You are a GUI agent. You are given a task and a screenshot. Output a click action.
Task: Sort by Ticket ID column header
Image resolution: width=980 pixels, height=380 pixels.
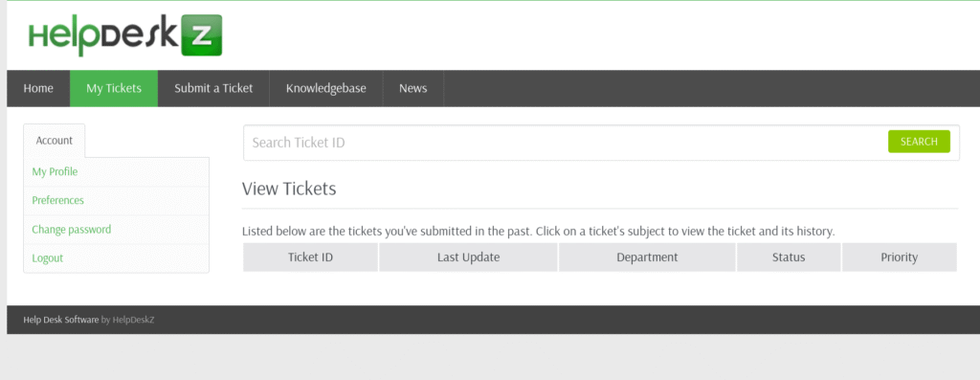pos(311,257)
